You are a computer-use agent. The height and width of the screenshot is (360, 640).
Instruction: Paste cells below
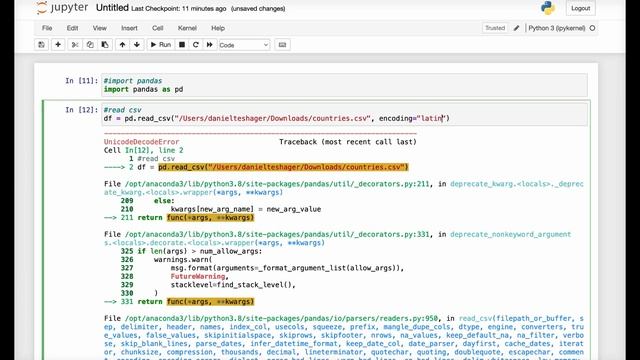tap(105, 44)
